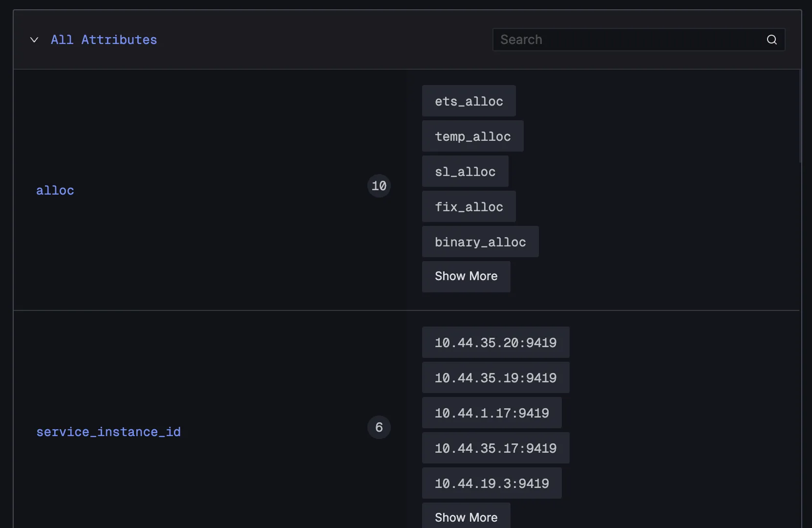Screen dimensions: 812x528
Task: Focus the attribute Search field
Action: coord(639,40)
